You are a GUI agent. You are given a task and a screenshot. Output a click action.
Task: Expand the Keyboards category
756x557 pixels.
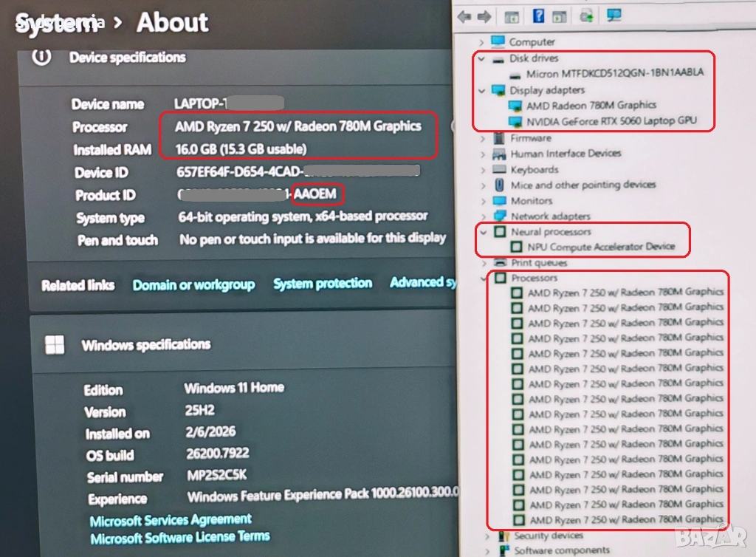click(483, 170)
